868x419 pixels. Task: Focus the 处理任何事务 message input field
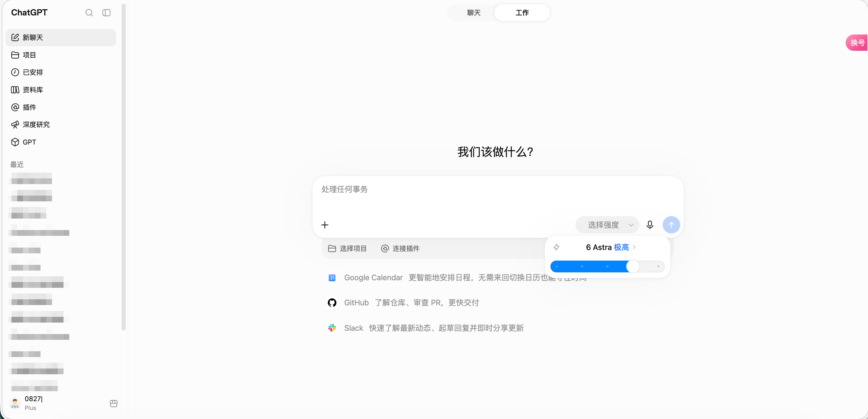pos(498,190)
